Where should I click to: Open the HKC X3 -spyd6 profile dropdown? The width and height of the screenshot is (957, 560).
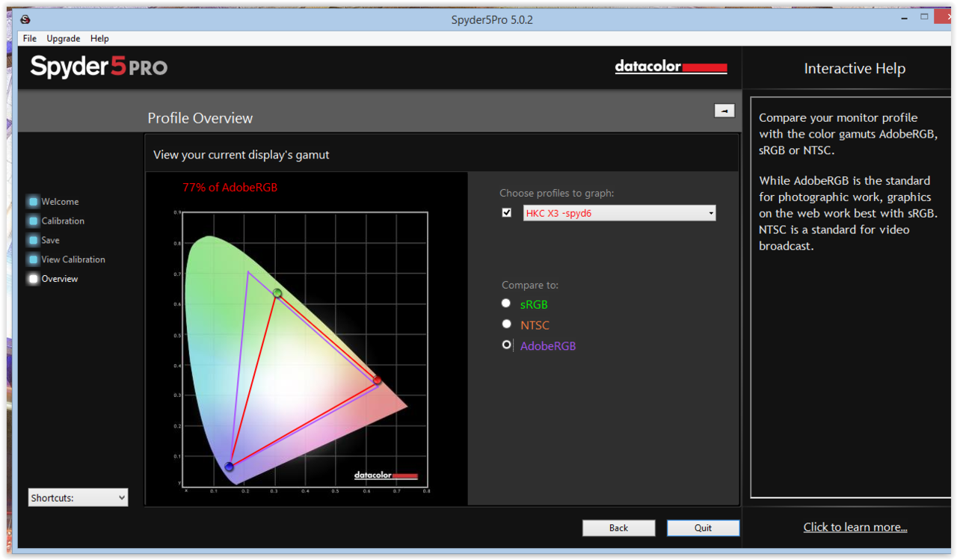click(x=619, y=213)
